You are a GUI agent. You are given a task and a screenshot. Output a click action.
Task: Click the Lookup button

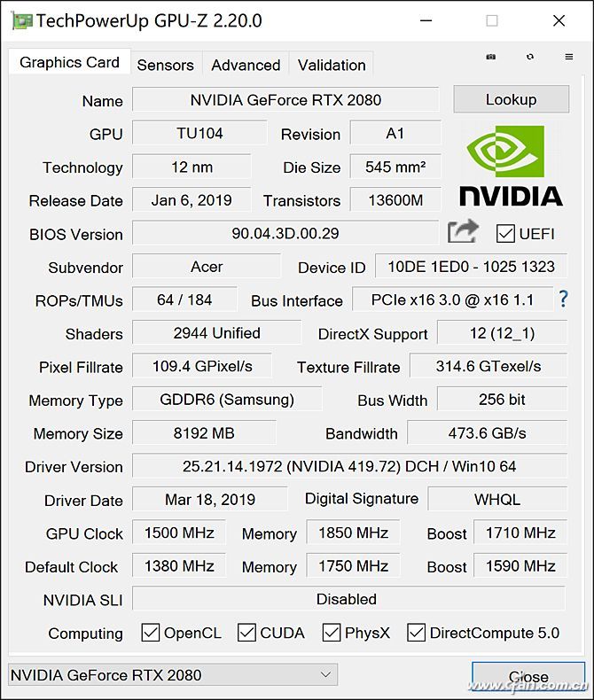(511, 100)
